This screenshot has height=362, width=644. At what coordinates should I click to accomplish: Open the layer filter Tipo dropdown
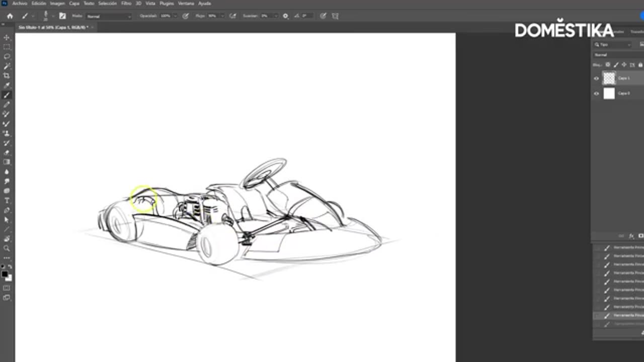(612, 45)
